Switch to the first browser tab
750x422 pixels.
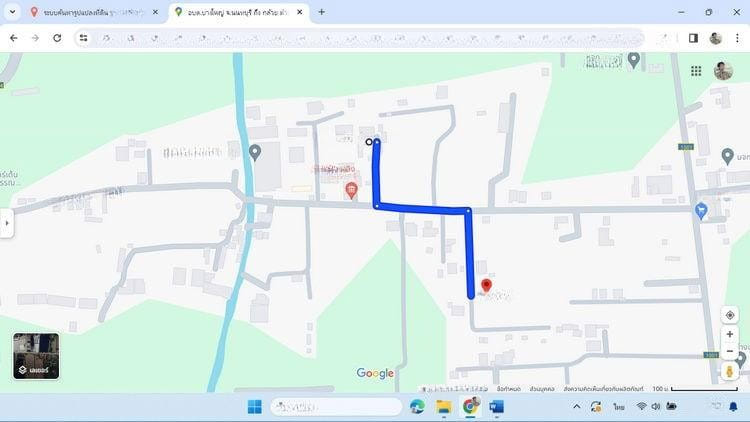coord(90,12)
